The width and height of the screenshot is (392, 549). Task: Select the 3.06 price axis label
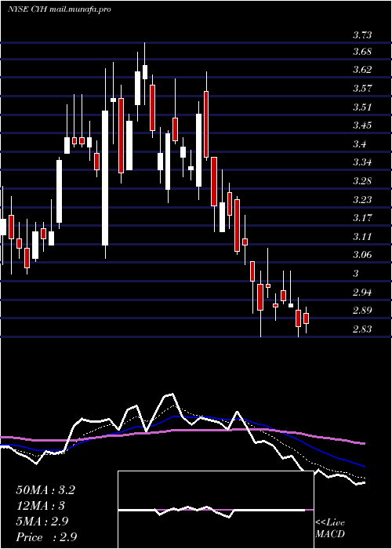[x=362, y=255]
